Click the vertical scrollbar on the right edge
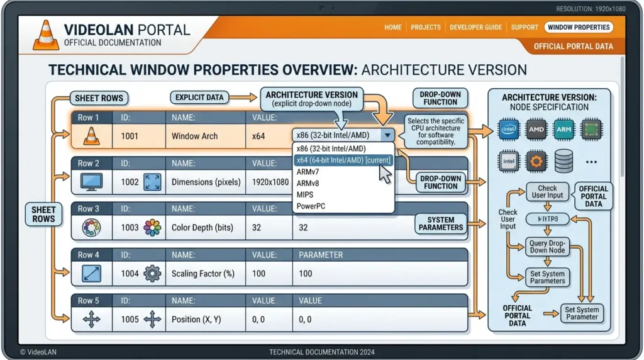This screenshot has width=644, height=360. pos(622,117)
